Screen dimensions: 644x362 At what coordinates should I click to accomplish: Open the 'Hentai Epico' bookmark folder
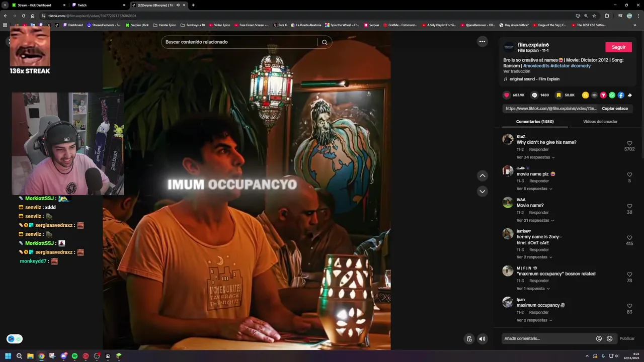point(165,25)
